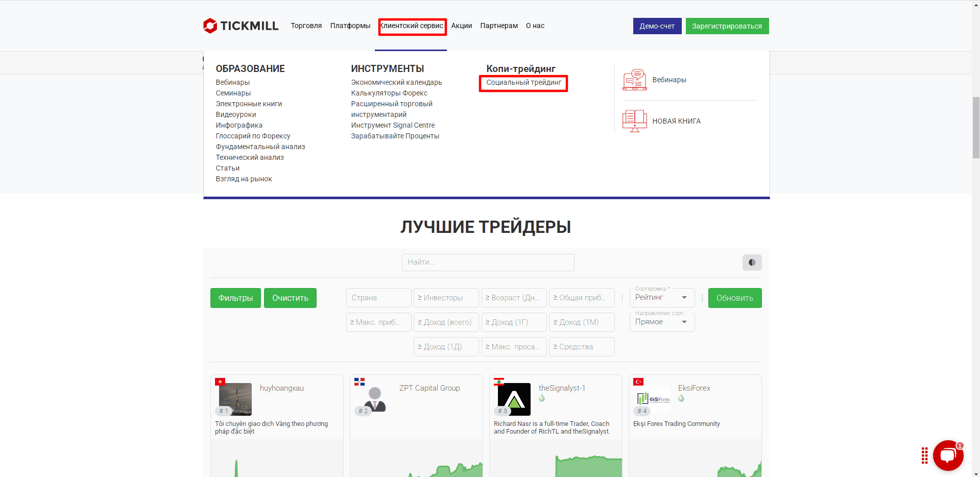Open the Видеоуроки link
The height and width of the screenshot is (477, 980).
[x=236, y=114]
